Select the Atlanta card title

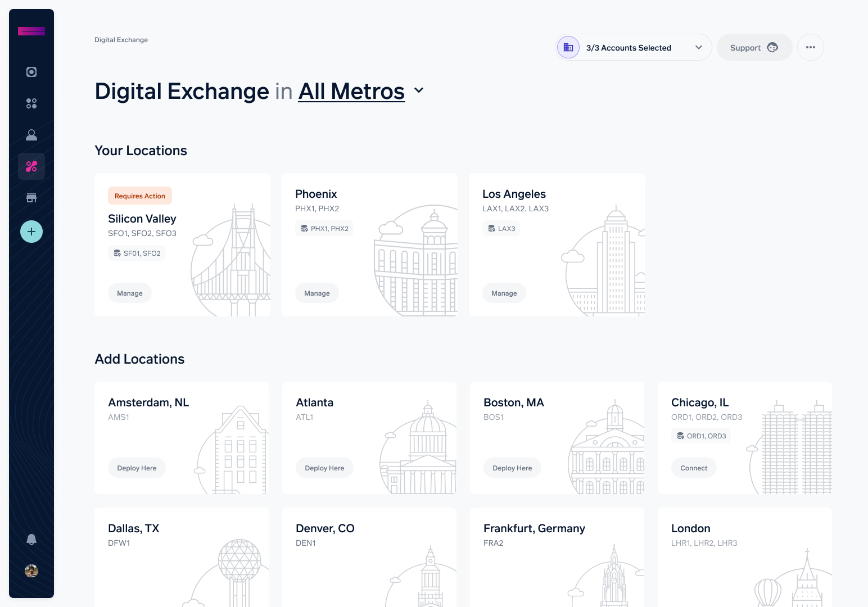pyautogui.click(x=314, y=402)
